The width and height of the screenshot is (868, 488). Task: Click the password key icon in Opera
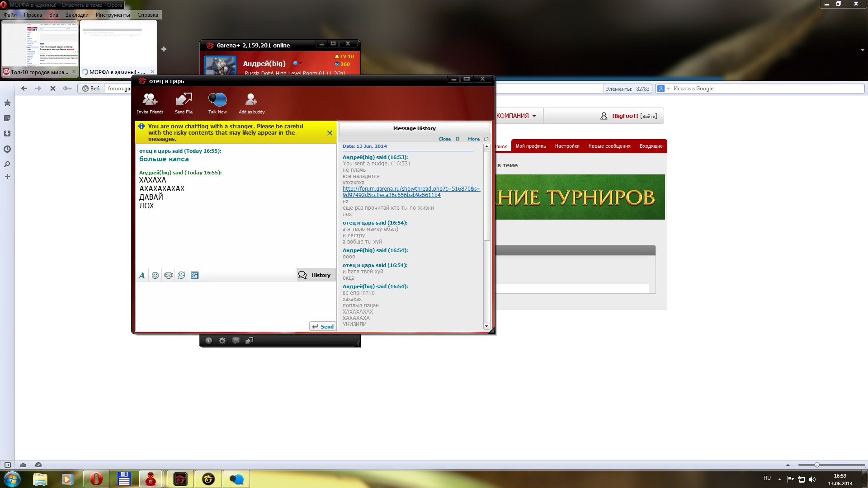(67, 89)
